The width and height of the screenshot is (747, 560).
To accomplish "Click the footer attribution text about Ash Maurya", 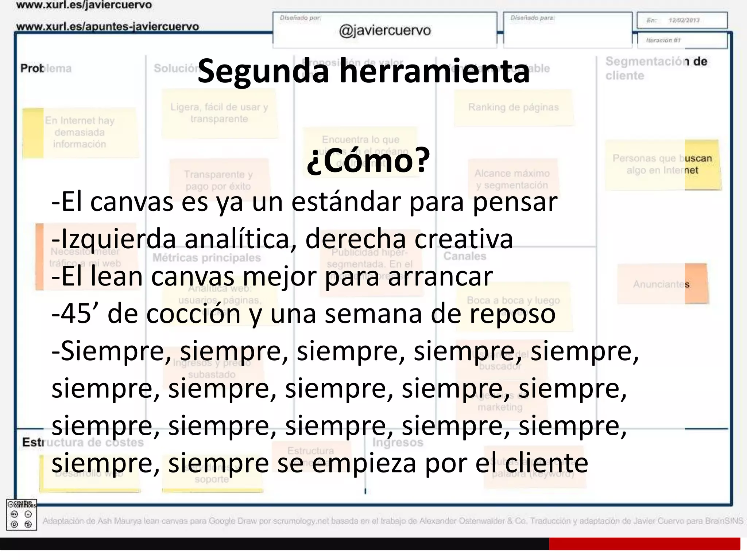I will tap(393, 521).
